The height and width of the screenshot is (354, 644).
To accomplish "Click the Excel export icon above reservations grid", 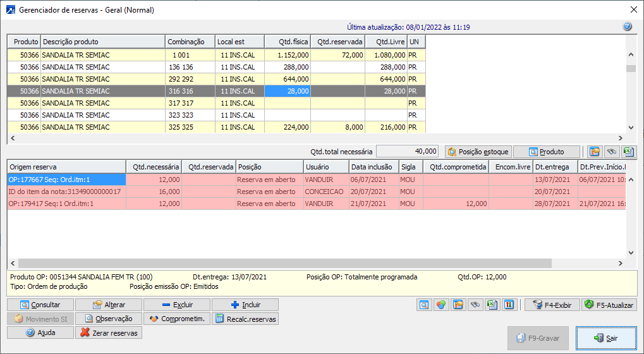I will (628, 152).
